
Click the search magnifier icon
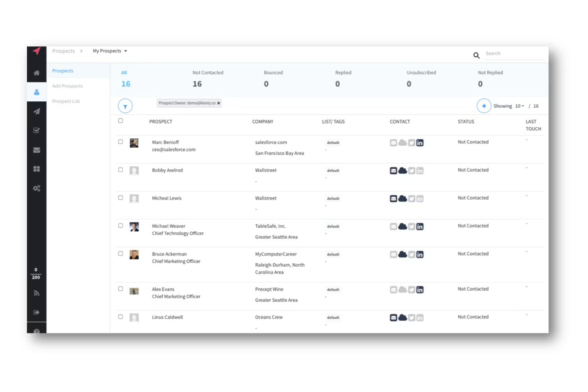[x=476, y=56]
